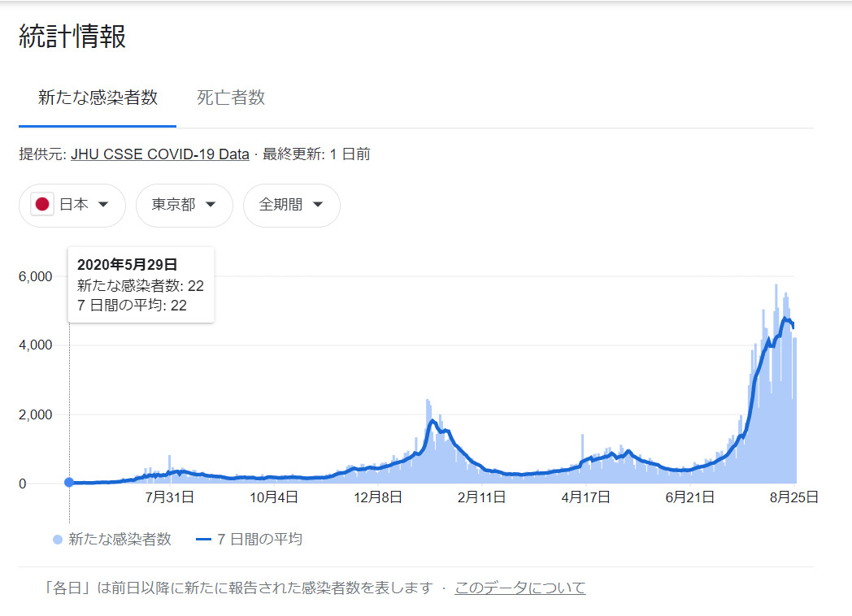The height and width of the screenshot is (616, 852).
Task: Expand the 東京都 region dropdown
Action: tap(184, 205)
